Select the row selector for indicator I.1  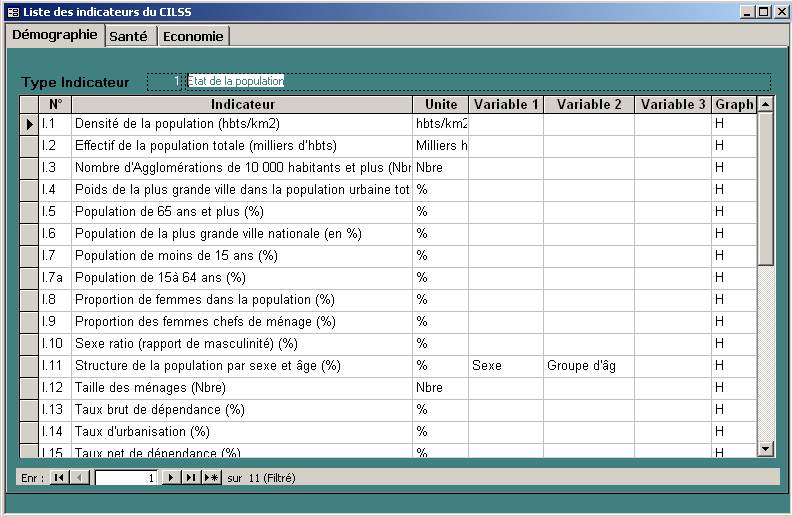[x=29, y=124]
